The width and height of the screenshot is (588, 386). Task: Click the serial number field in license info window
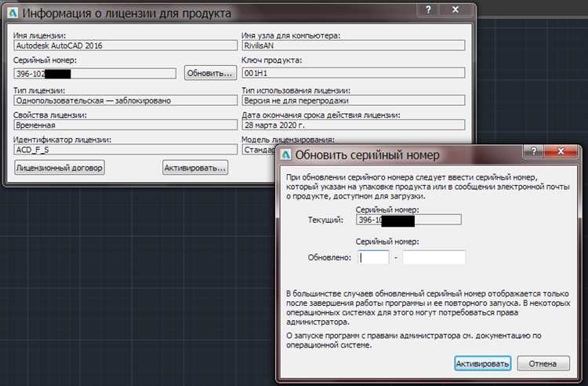click(x=95, y=74)
